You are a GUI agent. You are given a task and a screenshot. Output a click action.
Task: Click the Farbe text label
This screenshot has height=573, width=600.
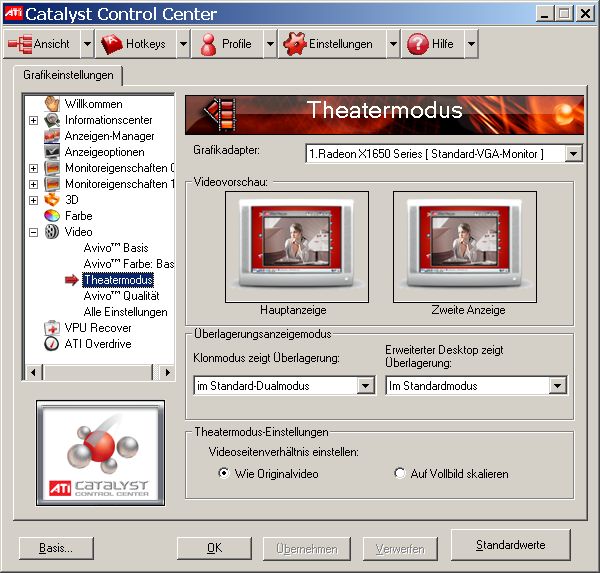pyautogui.click(x=78, y=216)
